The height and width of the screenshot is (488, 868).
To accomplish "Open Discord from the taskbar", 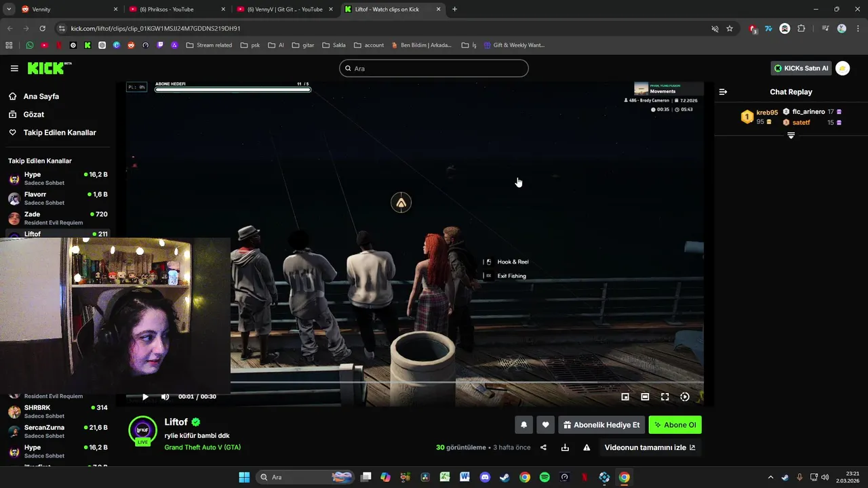I will [485, 477].
